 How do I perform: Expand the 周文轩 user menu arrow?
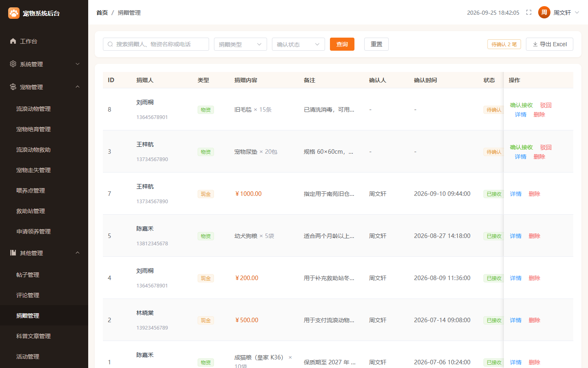(577, 13)
